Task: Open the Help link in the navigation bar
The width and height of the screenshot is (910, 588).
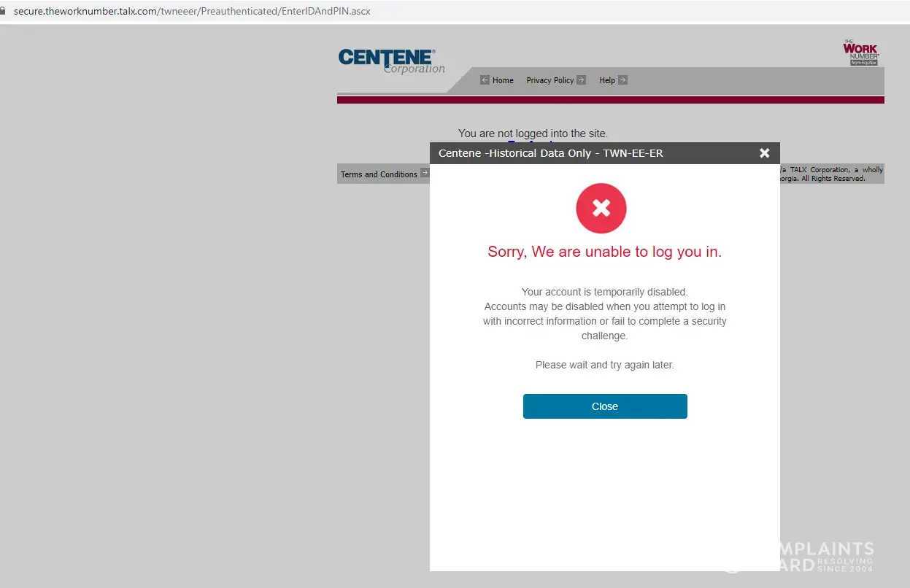Action: point(607,80)
